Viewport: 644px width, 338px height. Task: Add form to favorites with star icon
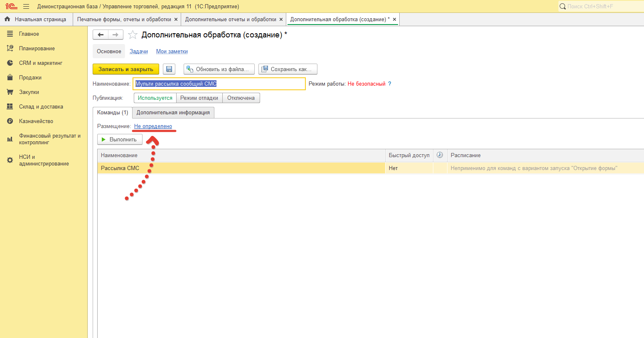pyautogui.click(x=133, y=35)
